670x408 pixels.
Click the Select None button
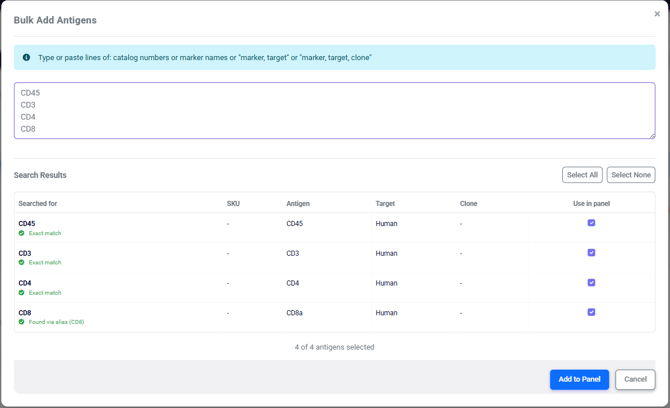tap(631, 175)
